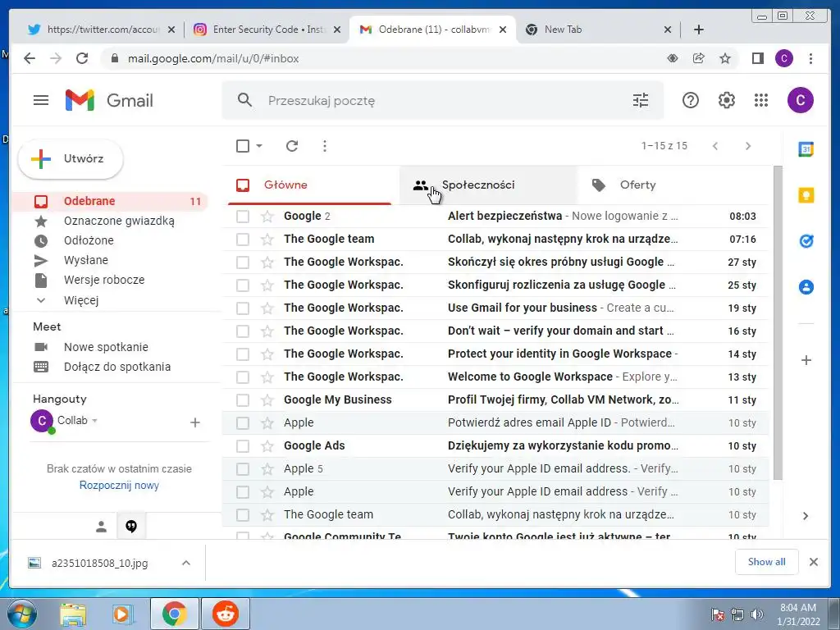Check the Google My Business email
Viewport: 840px width, 630px height.
point(243,400)
